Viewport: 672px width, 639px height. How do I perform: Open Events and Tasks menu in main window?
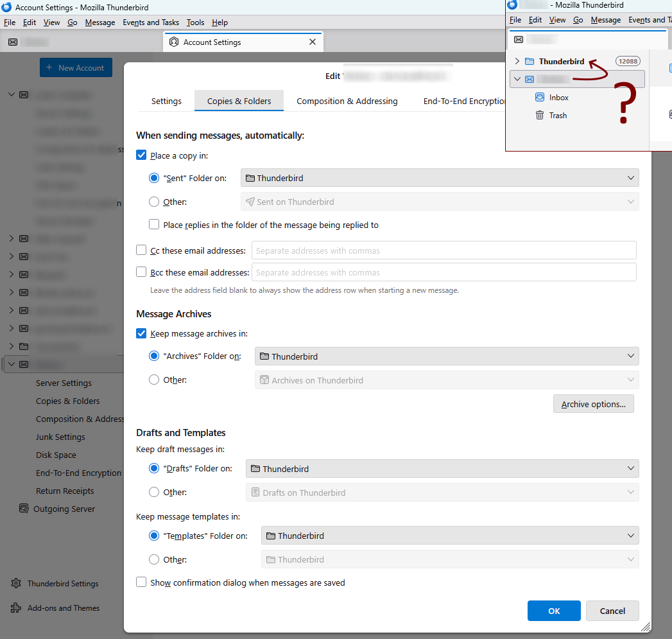151,22
